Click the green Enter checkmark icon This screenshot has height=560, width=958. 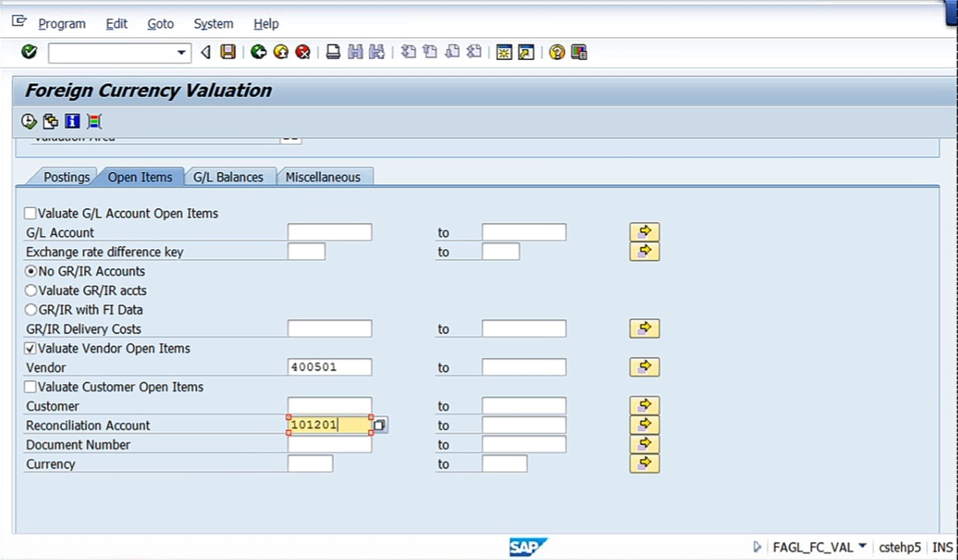pyautogui.click(x=29, y=52)
